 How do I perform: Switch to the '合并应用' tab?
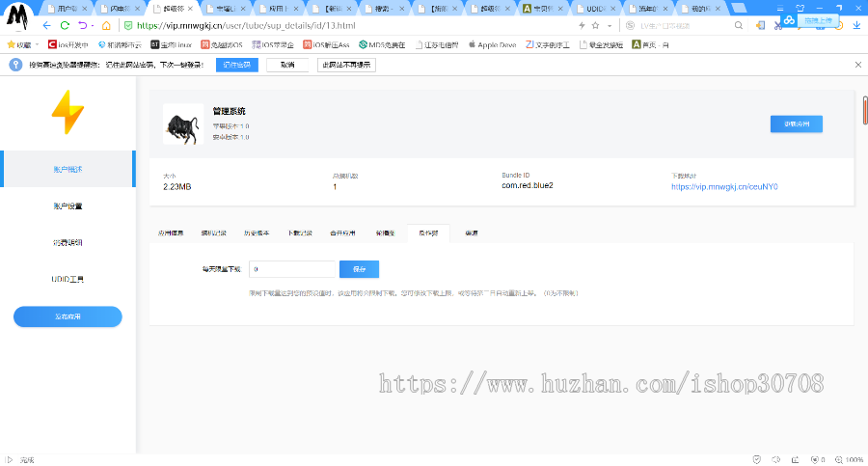pyautogui.click(x=342, y=233)
